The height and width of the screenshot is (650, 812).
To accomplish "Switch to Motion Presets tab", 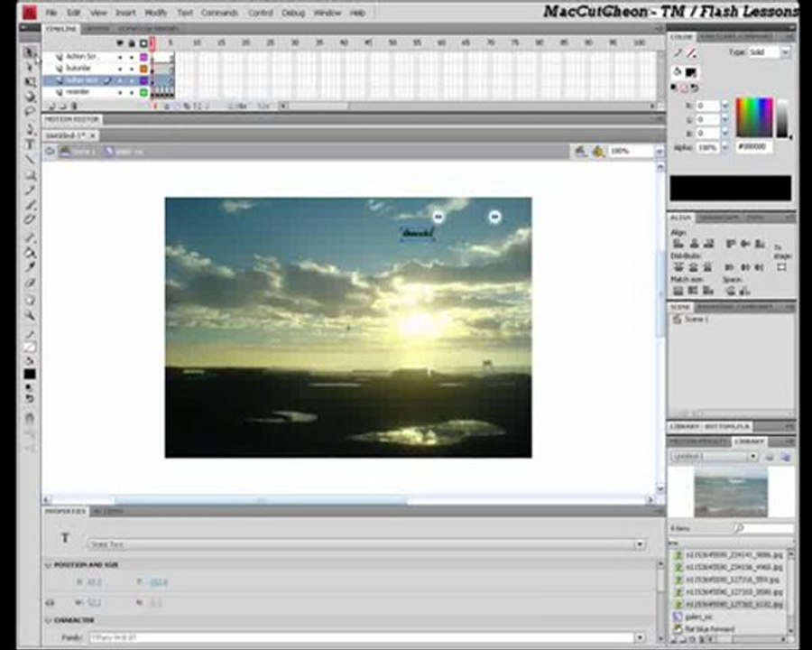I will click(697, 441).
